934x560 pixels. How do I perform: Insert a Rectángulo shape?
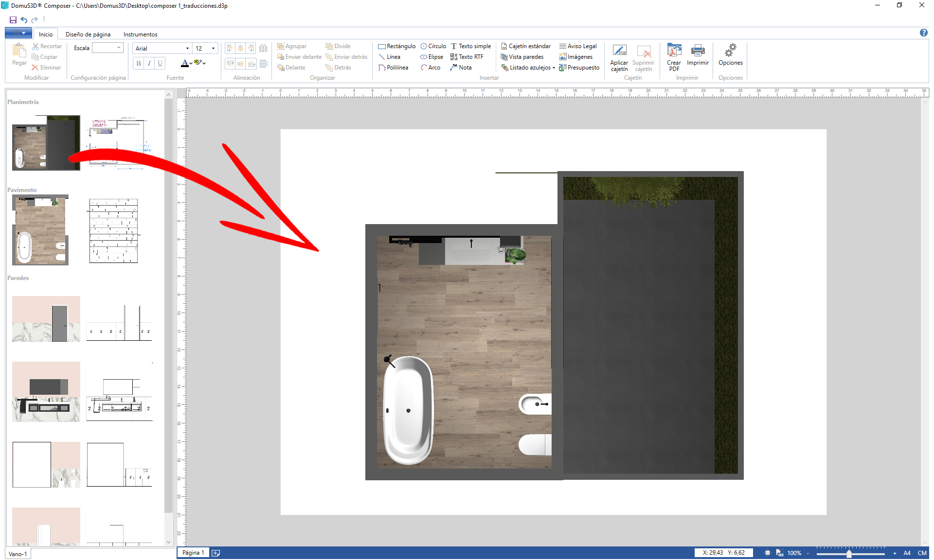point(397,46)
